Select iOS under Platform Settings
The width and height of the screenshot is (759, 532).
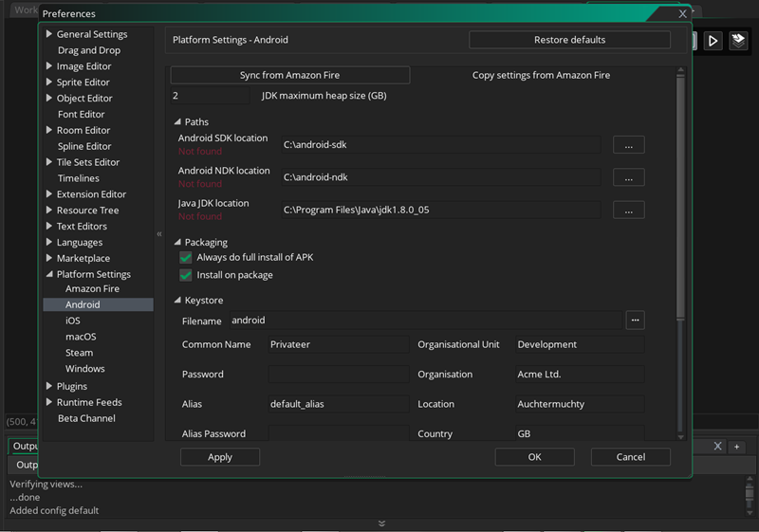(73, 321)
